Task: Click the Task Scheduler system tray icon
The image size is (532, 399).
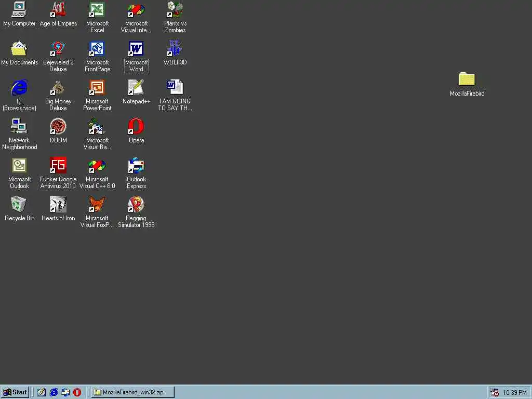Action: coord(495,393)
